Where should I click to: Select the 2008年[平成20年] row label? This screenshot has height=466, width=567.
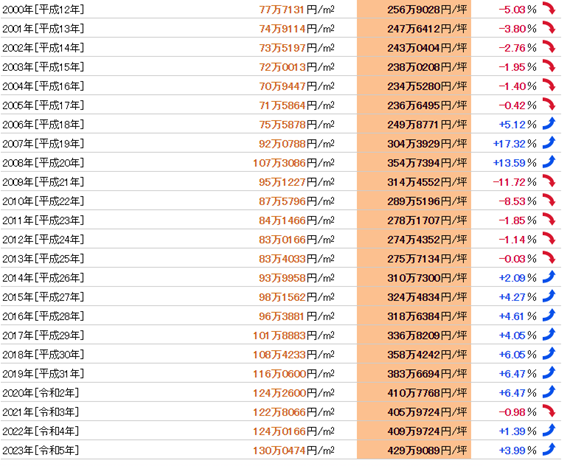tap(43, 163)
